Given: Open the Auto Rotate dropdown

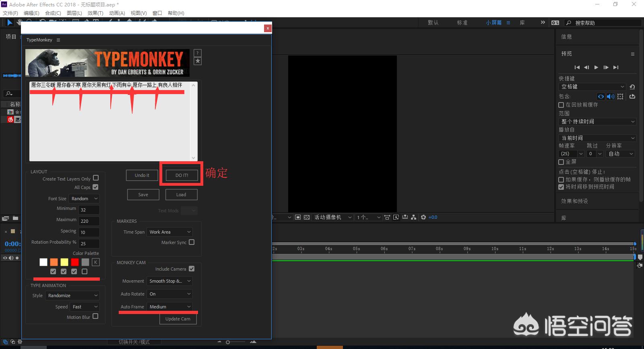Looking at the screenshot, I should pos(169,294).
